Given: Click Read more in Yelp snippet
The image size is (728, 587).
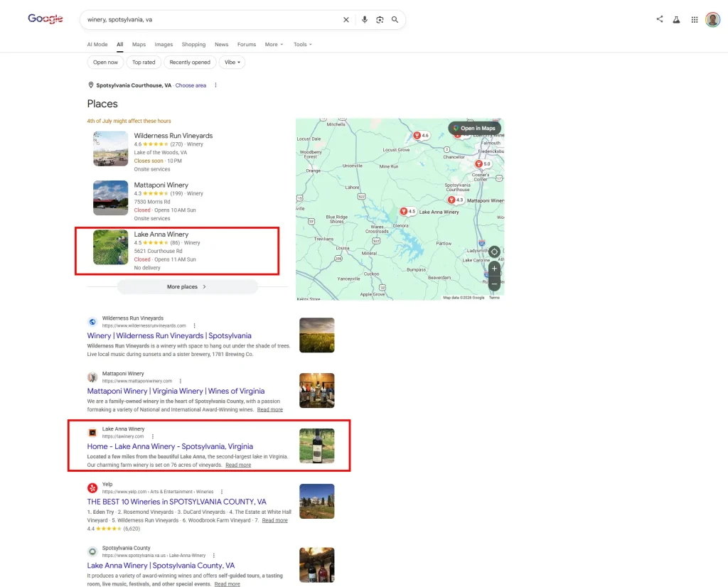Looking at the screenshot, I should click(275, 520).
